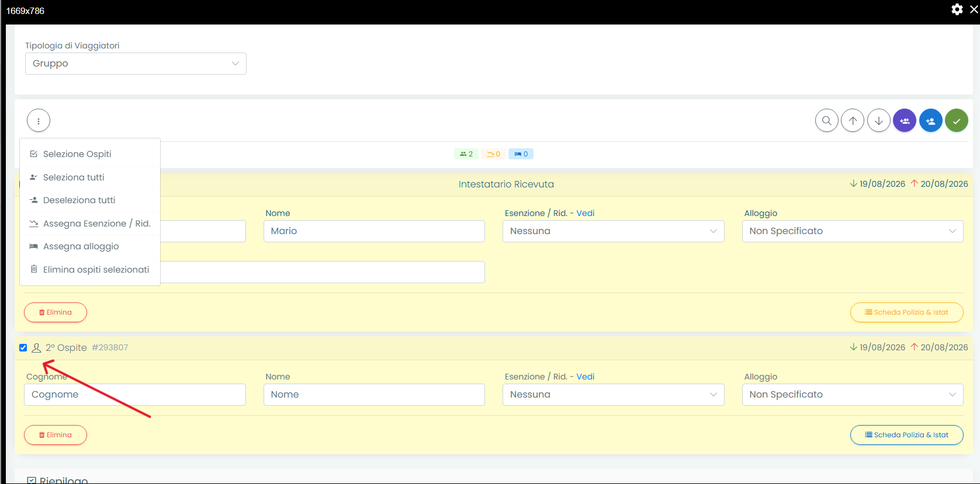Image resolution: width=980 pixels, height=484 pixels.
Task: Click Vedi link in 2° Ospite Esenzione label
Action: (586, 377)
